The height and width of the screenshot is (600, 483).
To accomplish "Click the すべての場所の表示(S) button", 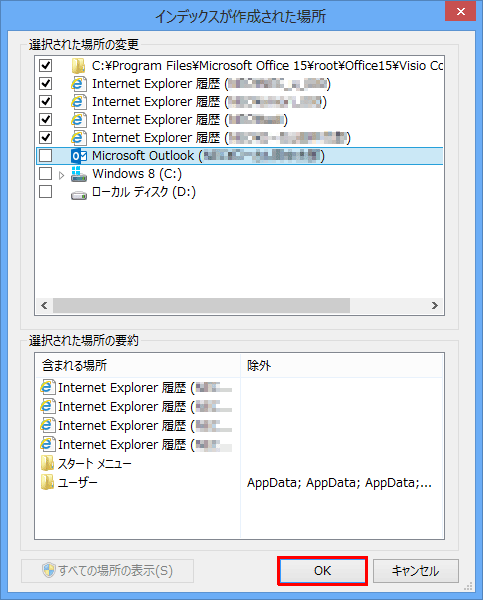I will [x=108, y=571].
